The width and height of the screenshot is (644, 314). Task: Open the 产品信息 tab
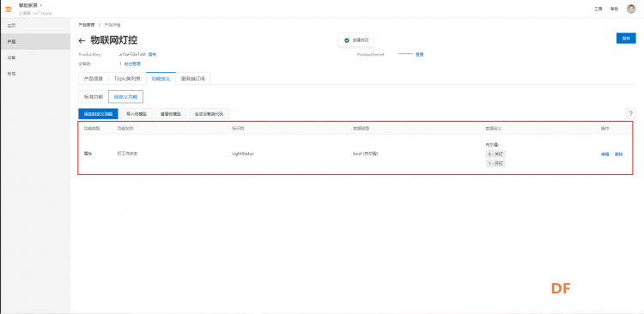pos(94,78)
